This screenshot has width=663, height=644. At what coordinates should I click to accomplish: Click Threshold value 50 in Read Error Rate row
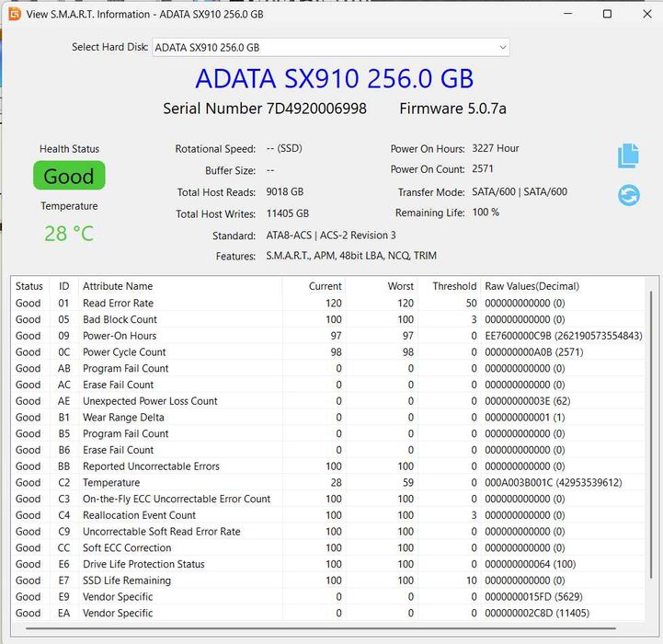click(x=471, y=303)
